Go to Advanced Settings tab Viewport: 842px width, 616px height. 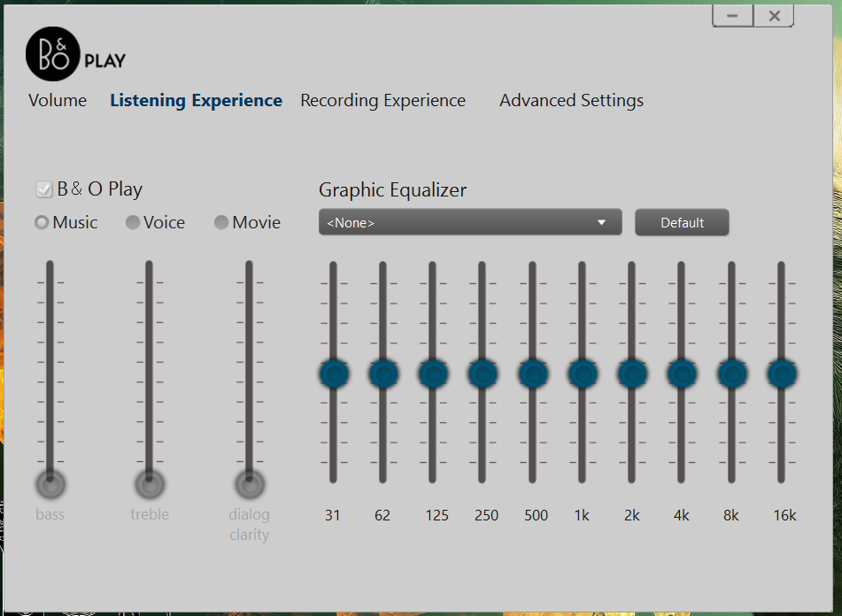pyautogui.click(x=571, y=101)
